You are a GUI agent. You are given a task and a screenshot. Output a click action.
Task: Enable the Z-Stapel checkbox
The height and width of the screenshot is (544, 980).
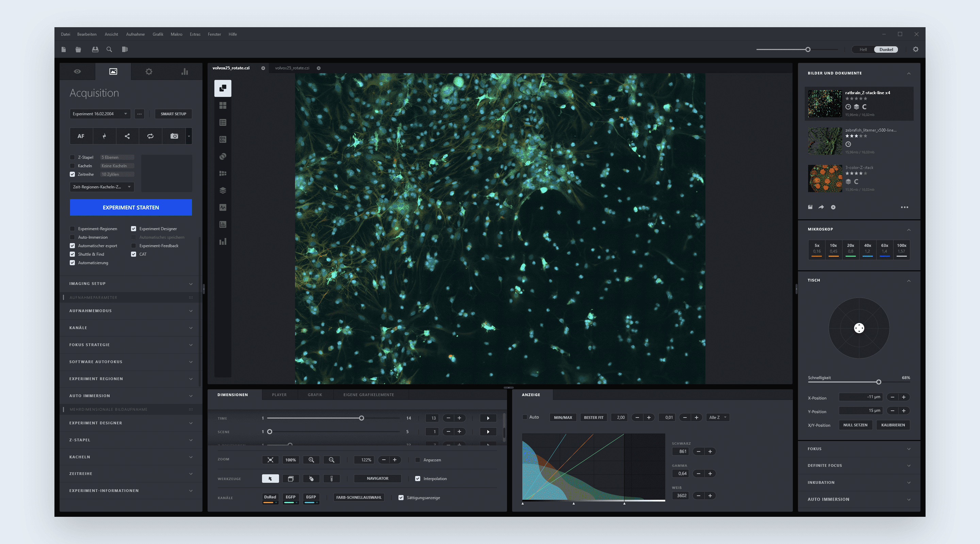point(72,157)
